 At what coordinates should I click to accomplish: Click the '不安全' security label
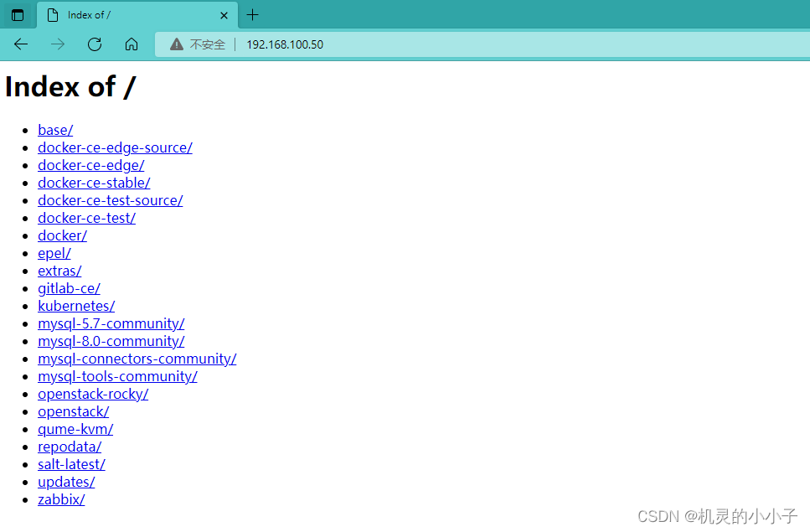(x=208, y=44)
